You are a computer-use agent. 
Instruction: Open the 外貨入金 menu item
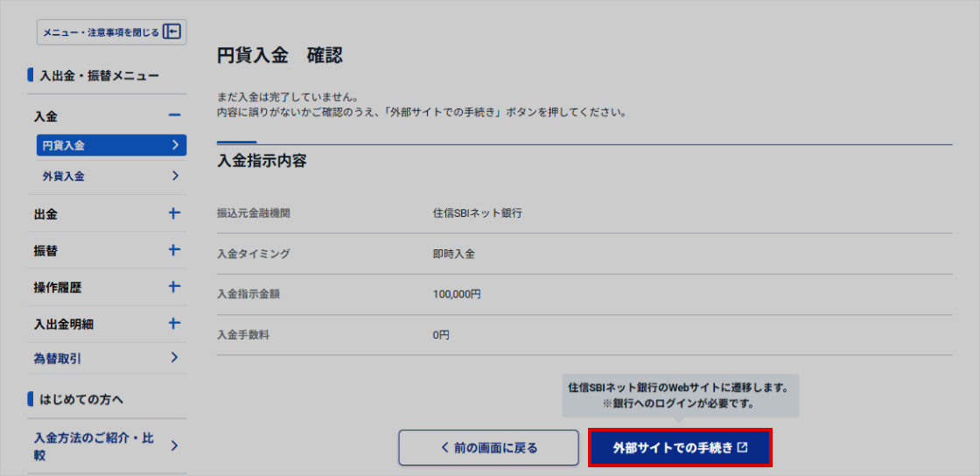coord(64,176)
